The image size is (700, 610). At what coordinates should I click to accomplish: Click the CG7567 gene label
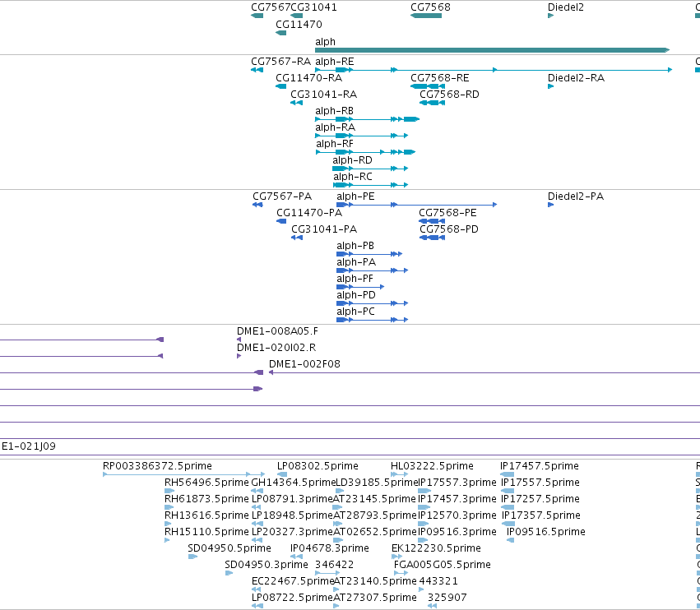271,7
